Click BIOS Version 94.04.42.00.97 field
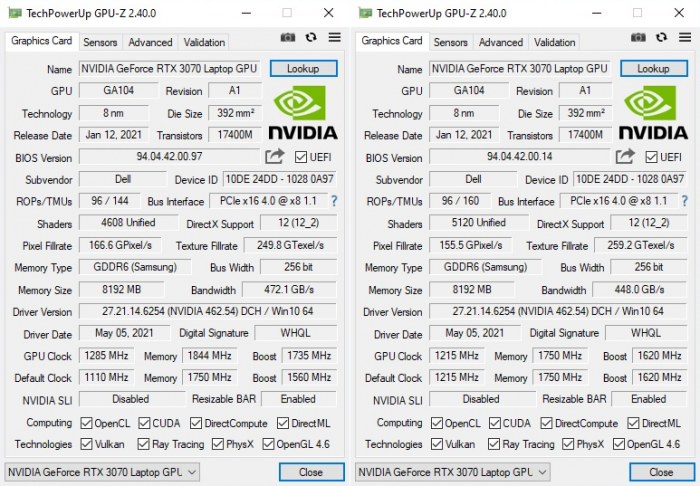 pyautogui.click(x=169, y=157)
